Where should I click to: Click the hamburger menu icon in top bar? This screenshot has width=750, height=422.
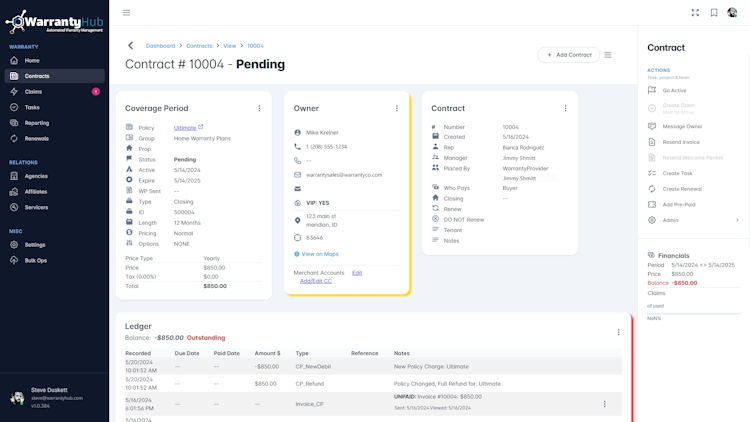click(126, 13)
